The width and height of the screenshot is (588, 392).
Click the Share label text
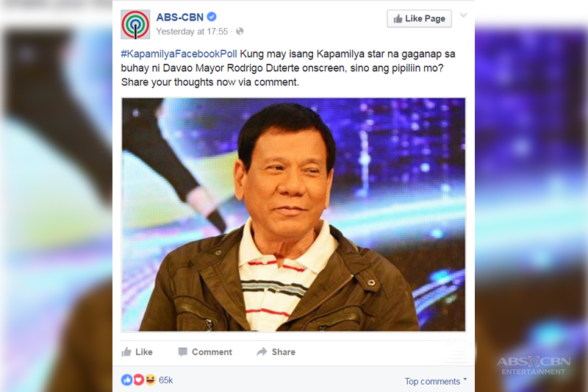click(284, 352)
